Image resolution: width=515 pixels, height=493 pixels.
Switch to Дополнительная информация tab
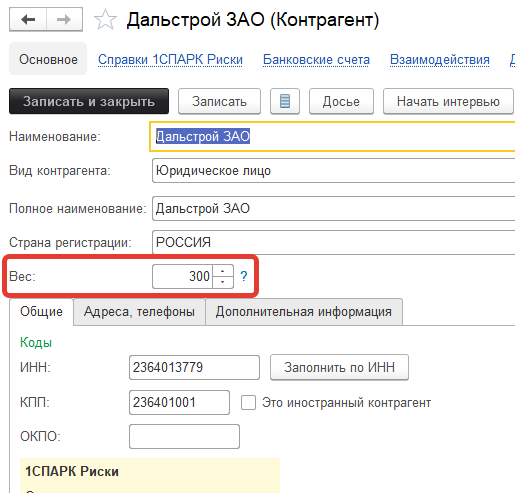pos(304,312)
